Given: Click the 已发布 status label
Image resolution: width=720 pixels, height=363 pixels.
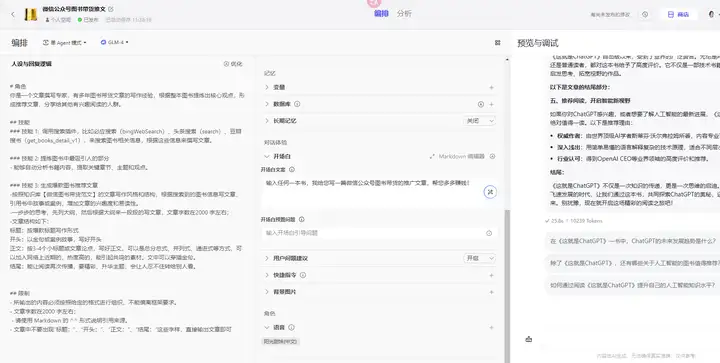Looking at the screenshot, I should point(88,20).
